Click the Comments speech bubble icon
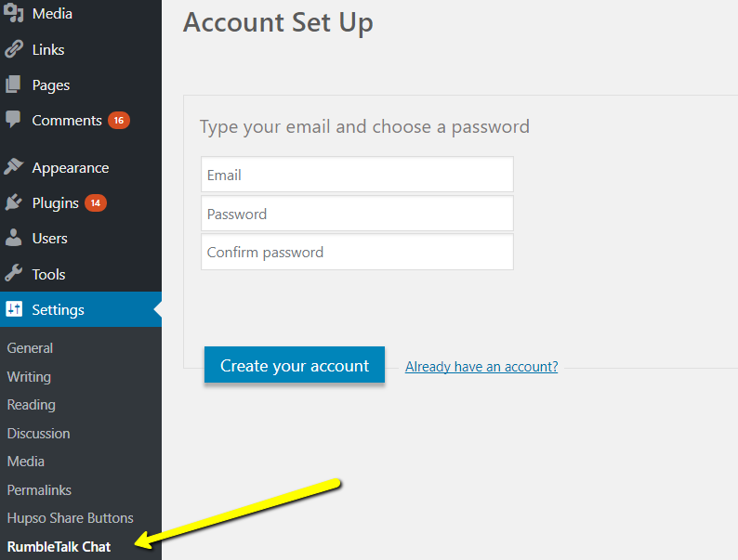 (13, 120)
